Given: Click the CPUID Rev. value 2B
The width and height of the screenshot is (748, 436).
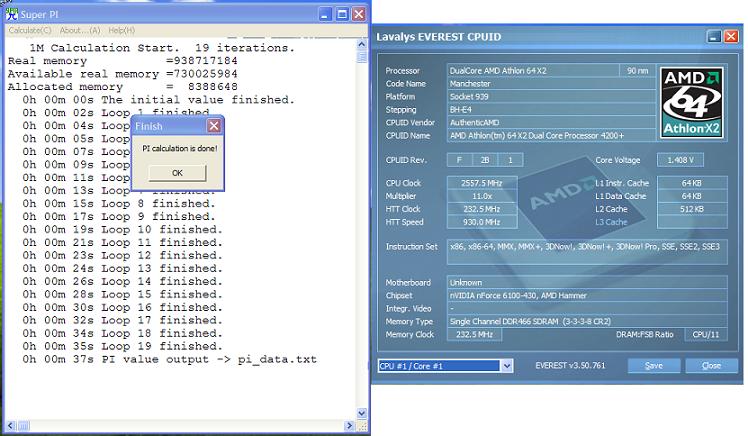Looking at the screenshot, I should click(485, 160).
